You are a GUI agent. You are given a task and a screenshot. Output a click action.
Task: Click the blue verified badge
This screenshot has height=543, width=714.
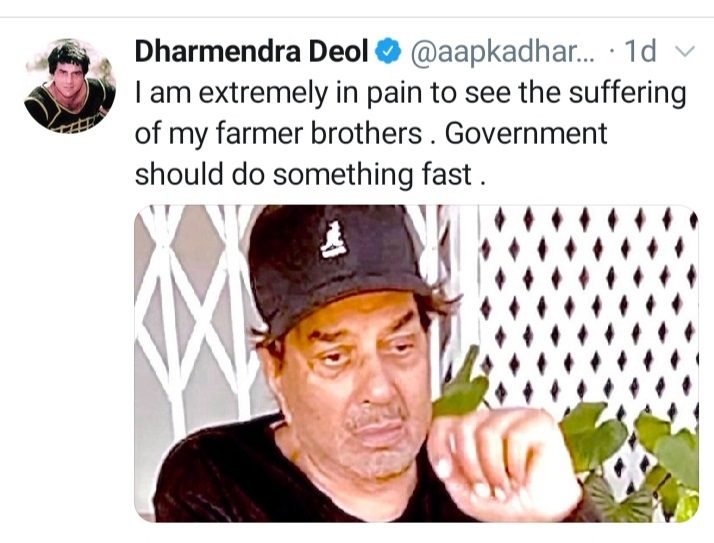(x=388, y=51)
